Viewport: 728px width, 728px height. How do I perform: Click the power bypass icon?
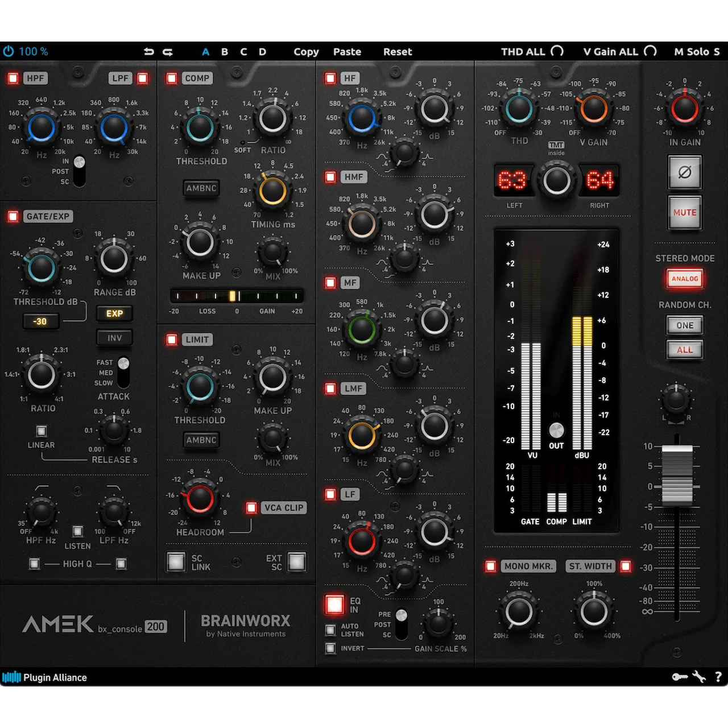[x=9, y=52]
